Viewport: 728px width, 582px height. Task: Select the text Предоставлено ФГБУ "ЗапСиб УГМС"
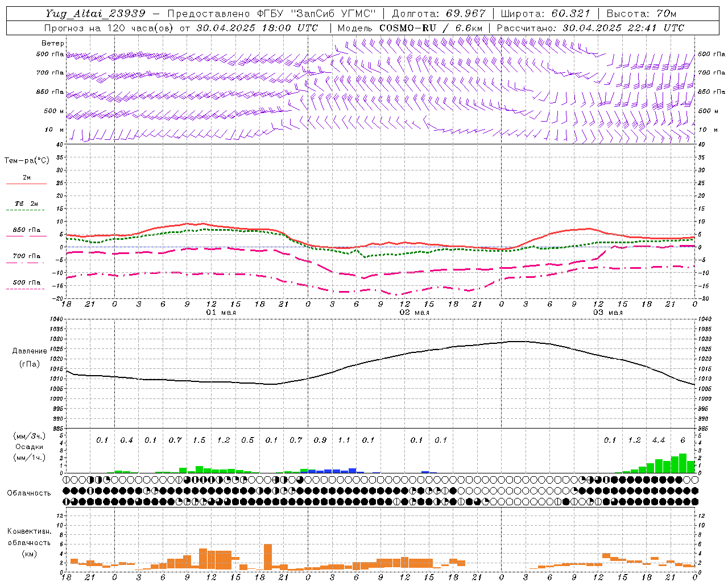(x=272, y=14)
